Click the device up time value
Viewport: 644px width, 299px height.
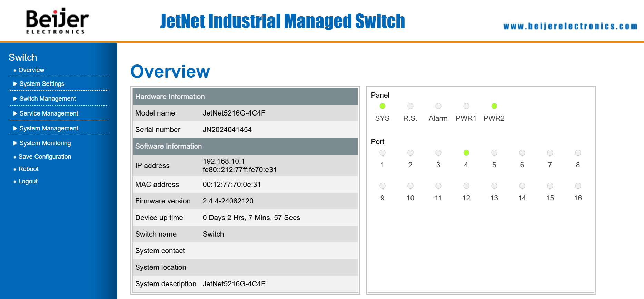coord(251,218)
